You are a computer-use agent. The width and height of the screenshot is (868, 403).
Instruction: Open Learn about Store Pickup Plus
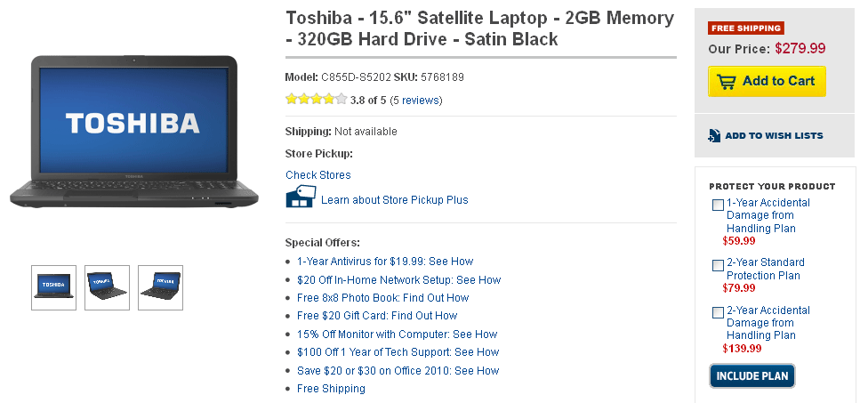(394, 200)
